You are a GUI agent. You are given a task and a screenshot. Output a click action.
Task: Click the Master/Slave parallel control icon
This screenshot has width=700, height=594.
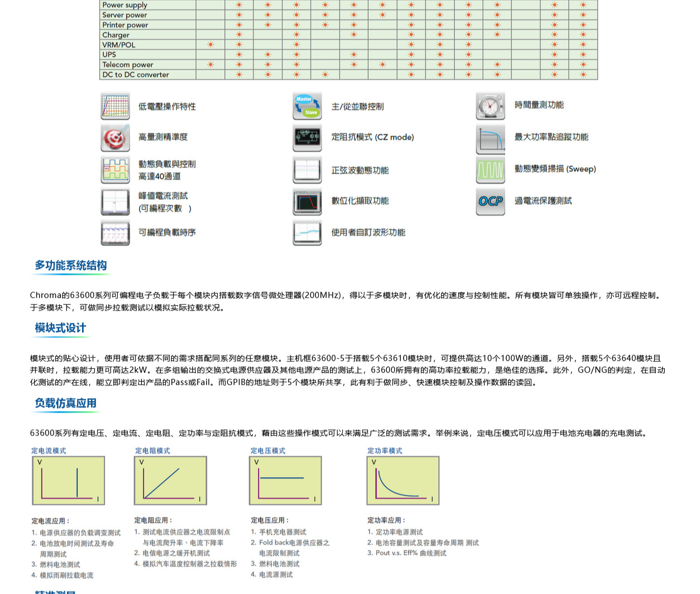[307, 106]
